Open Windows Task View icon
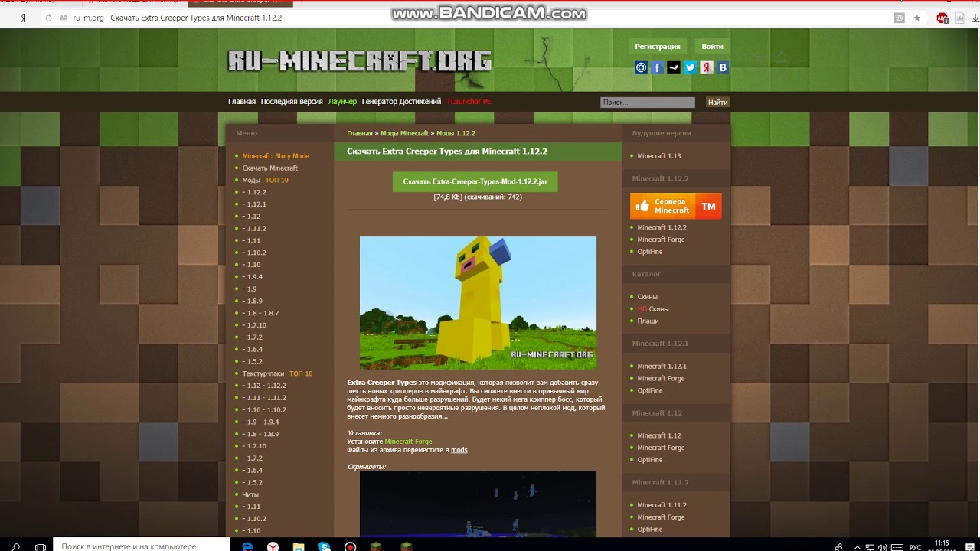980x551 pixels. click(x=41, y=546)
